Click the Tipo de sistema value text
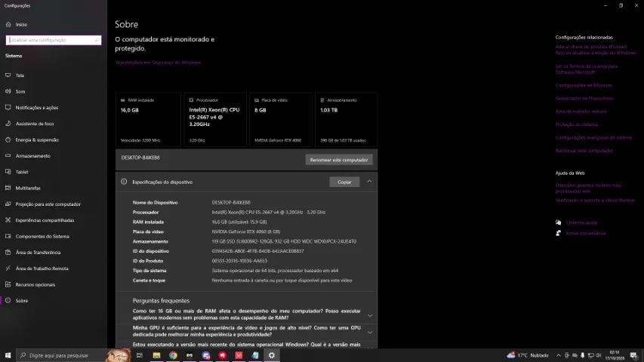This screenshot has height=362, width=644. click(x=275, y=271)
